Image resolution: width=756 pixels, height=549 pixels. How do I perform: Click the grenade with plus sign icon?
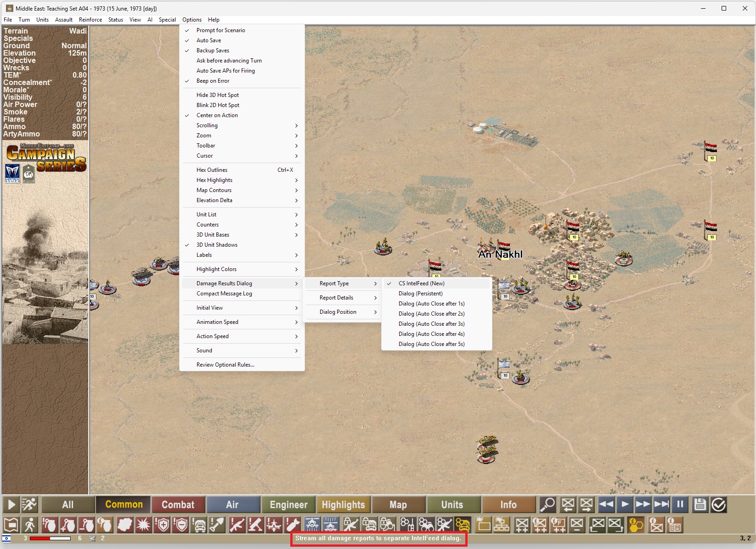click(68, 524)
